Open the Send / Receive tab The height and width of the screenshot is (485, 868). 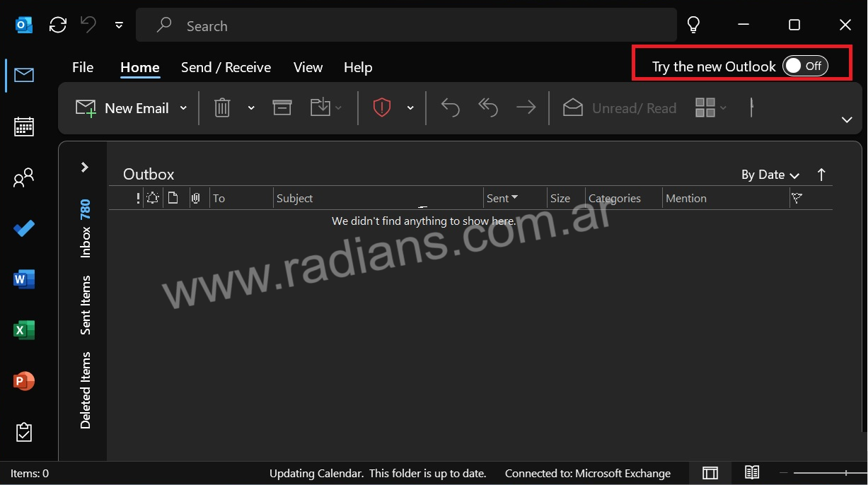(x=226, y=67)
